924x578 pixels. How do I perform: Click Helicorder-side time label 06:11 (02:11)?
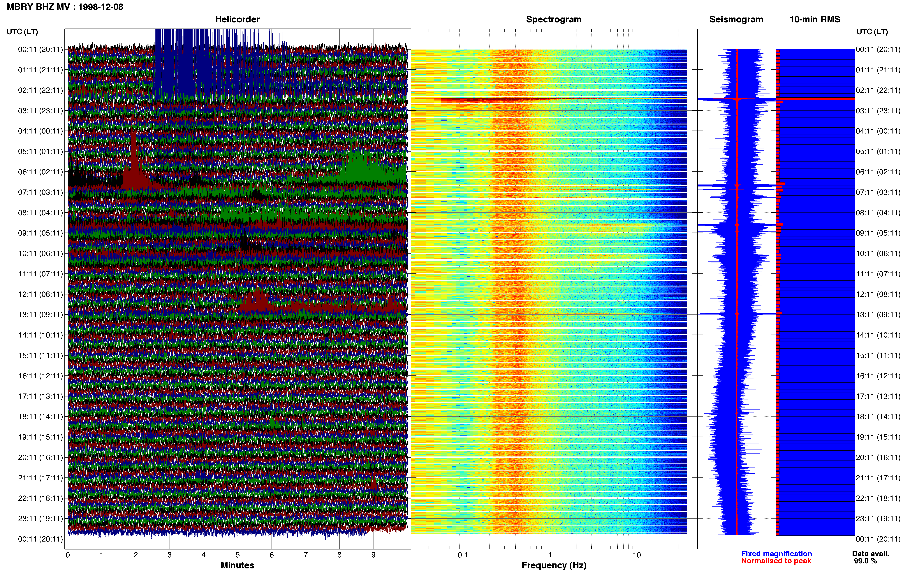[41, 172]
